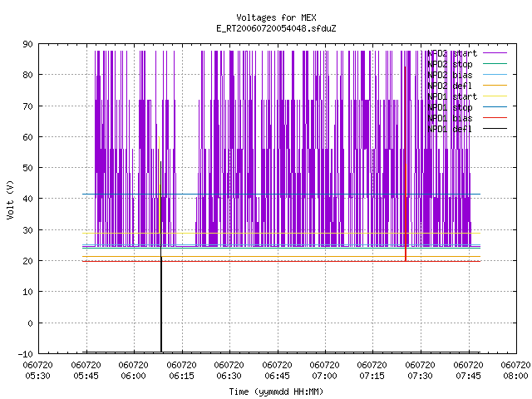Click the 'NPD1 start' legend text
Screen dimensions: 532x399
(452, 96)
